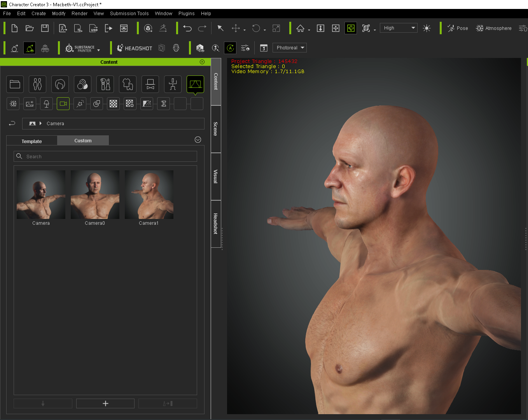
Task: Select the Makeup content category icon
Action: [x=105, y=84]
